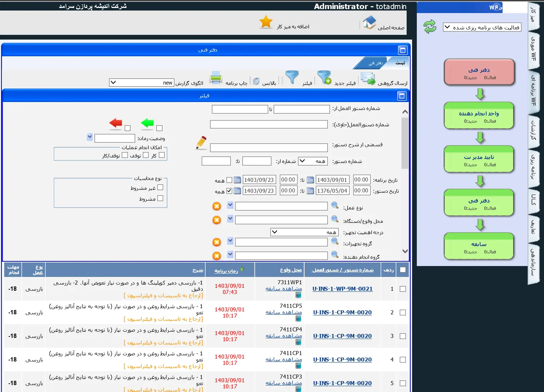Click the new filter funnel icon
The image size is (544, 392).
[324, 78]
